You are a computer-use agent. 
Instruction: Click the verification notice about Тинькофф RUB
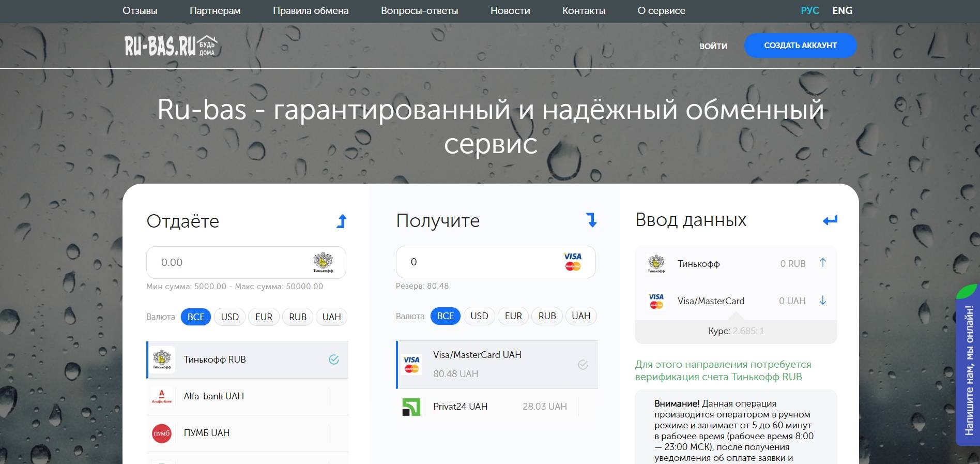723,370
